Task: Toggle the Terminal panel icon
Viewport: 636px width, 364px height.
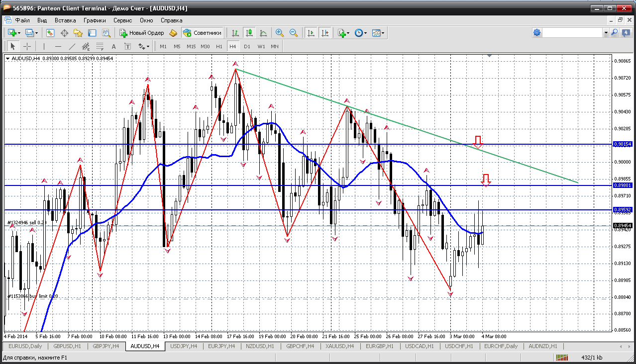Action: [92, 33]
